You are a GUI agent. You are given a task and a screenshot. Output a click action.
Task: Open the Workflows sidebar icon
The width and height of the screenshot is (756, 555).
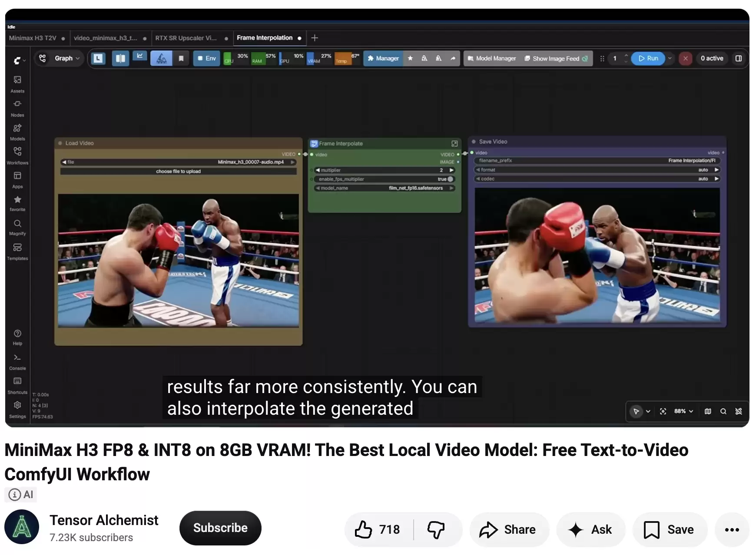pyautogui.click(x=17, y=155)
